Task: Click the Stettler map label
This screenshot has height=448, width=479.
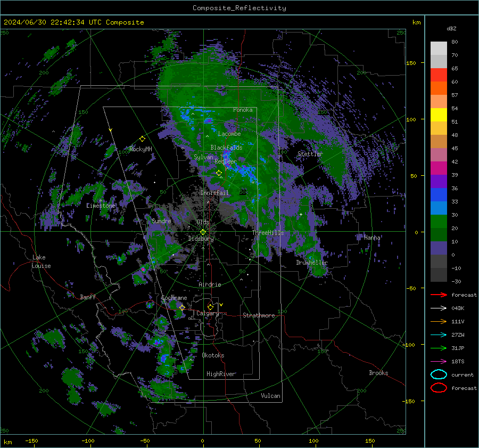Action: 310,154
